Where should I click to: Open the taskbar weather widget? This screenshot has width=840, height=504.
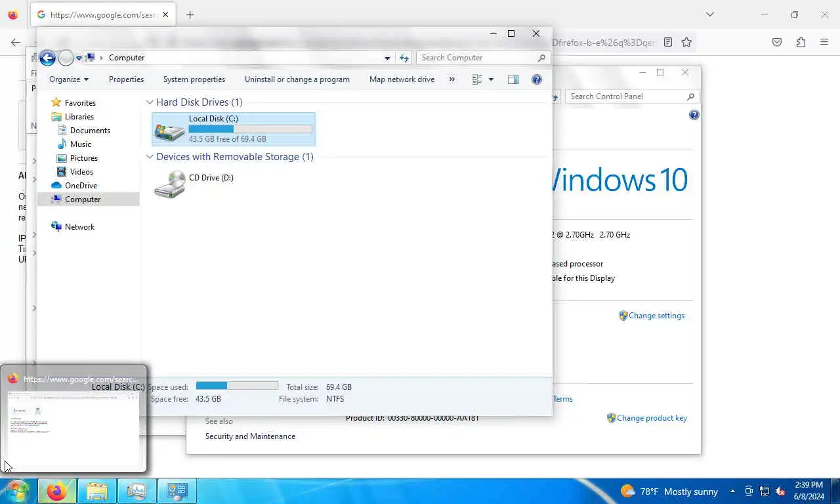[x=669, y=492]
